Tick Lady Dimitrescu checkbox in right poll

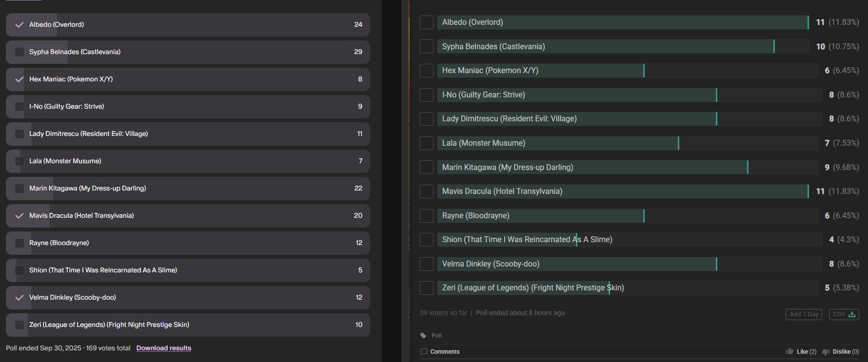pyautogui.click(x=427, y=119)
